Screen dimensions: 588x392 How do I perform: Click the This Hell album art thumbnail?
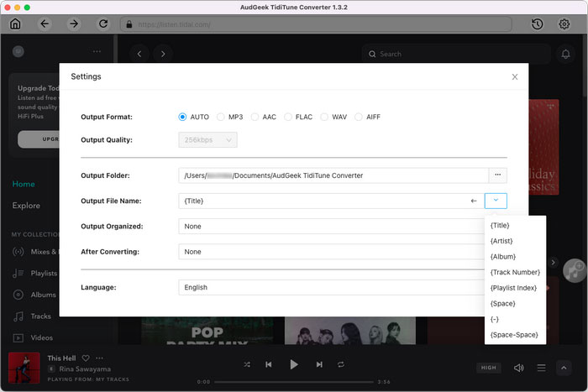tap(24, 368)
